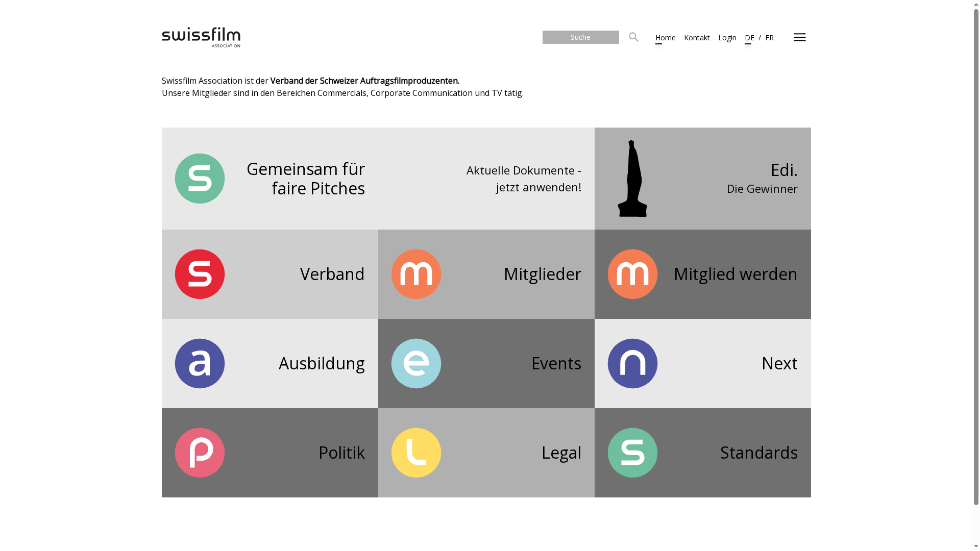Select the green S pitch icon
Screen dimensions: 980x551
pyautogui.click(x=200, y=178)
